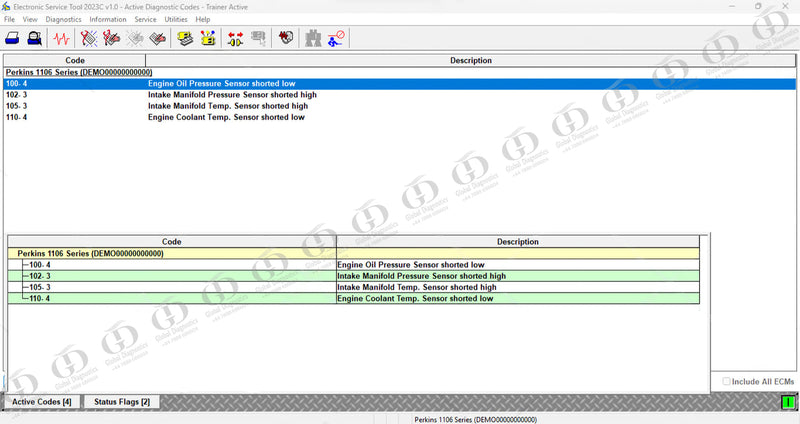
Task: Click the lower grid's yellow Perkins 1106 Series row
Action: click(354, 254)
